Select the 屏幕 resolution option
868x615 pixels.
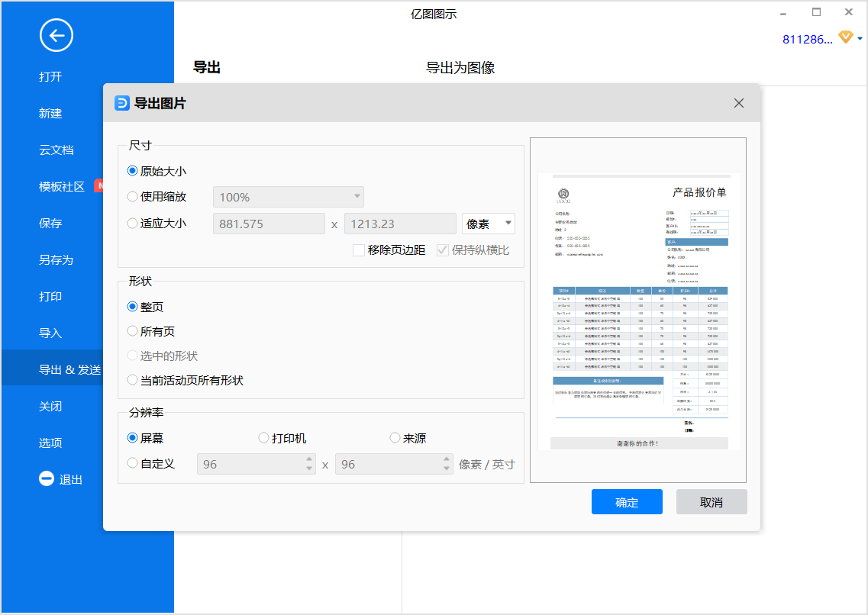tap(132, 438)
